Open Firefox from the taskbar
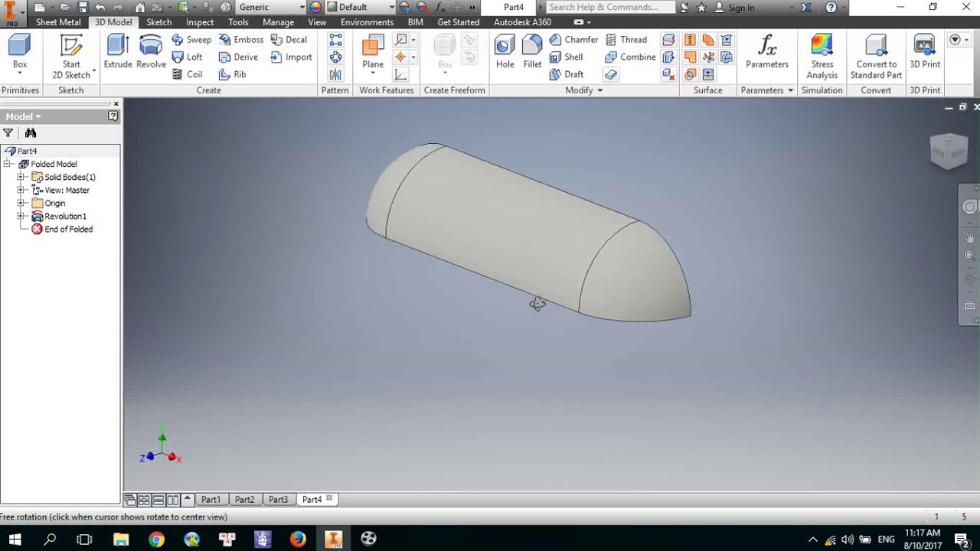This screenshot has height=551, width=980. [x=298, y=539]
